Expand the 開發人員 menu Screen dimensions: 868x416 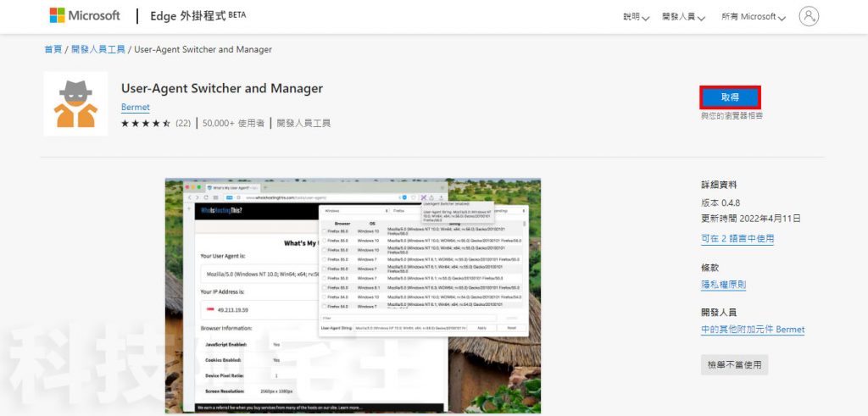click(684, 17)
